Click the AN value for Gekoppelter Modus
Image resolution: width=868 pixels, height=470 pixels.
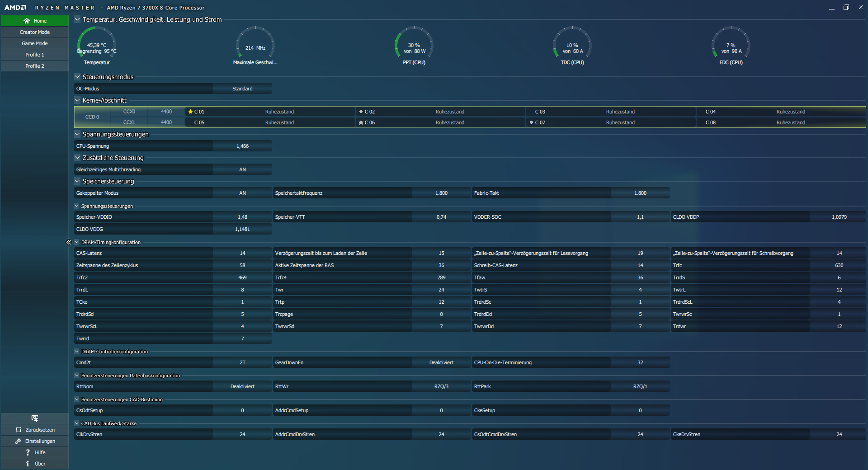[242, 193]
